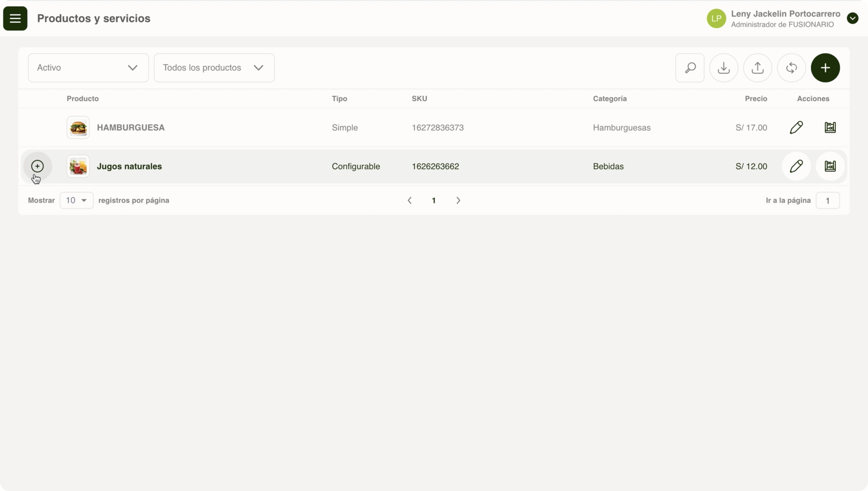The width and height of the screenshot is (868, 491).
Task: Change records per page dropdown
Action: pyautogui.click(x=76, y=200)
